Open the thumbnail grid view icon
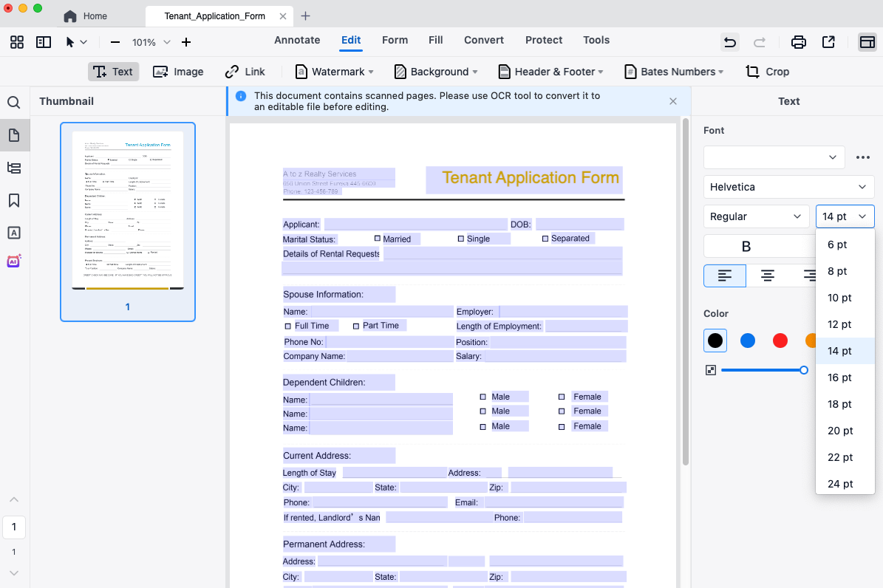 tap(17, 42)
